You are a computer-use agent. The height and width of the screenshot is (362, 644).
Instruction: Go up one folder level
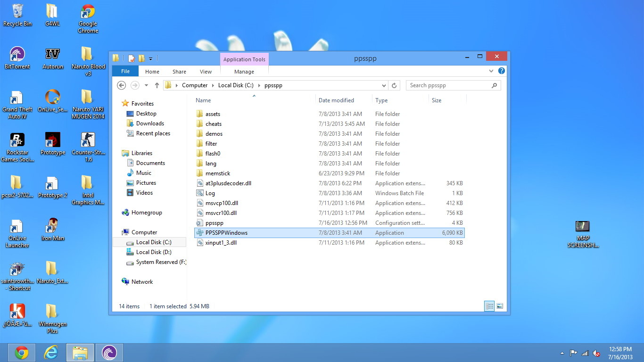click(157, 85)
